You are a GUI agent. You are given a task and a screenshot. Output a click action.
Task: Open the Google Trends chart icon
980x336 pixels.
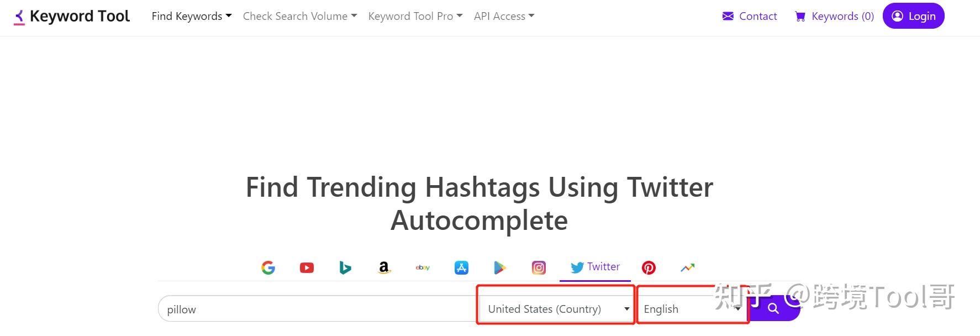[x=687, y=268]
